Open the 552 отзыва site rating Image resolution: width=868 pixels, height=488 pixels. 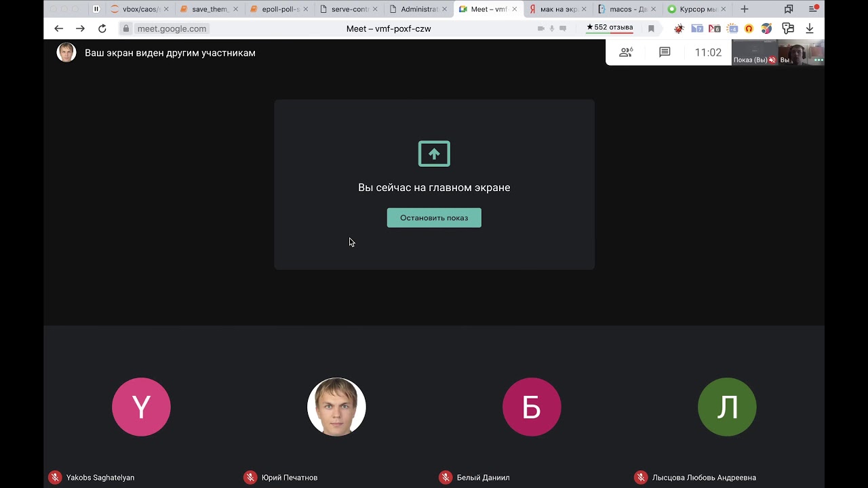click(610, 28)
